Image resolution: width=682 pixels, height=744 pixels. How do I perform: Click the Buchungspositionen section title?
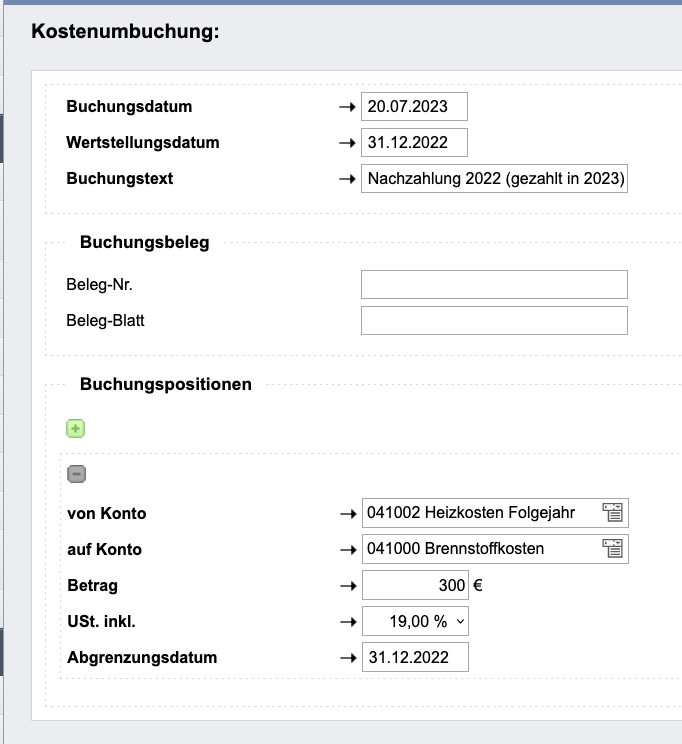166,384
